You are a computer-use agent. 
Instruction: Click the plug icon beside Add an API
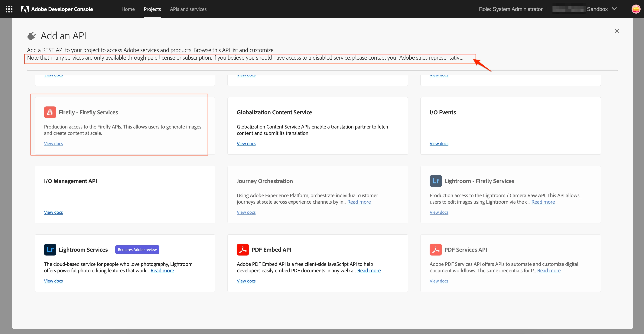[31, 36]
